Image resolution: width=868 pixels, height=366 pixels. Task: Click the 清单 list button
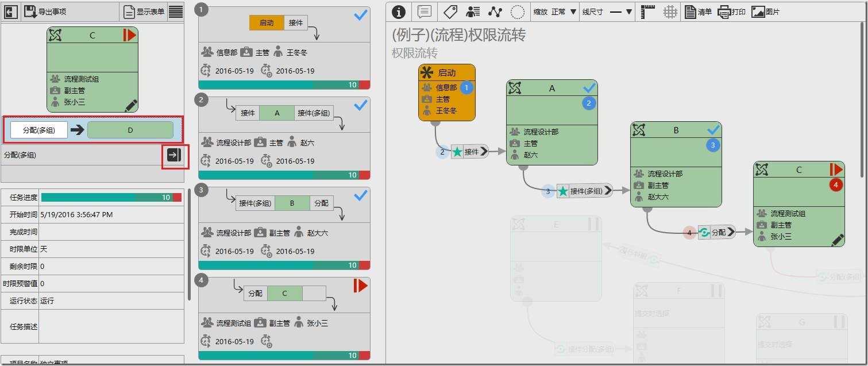tap(698, 11)
